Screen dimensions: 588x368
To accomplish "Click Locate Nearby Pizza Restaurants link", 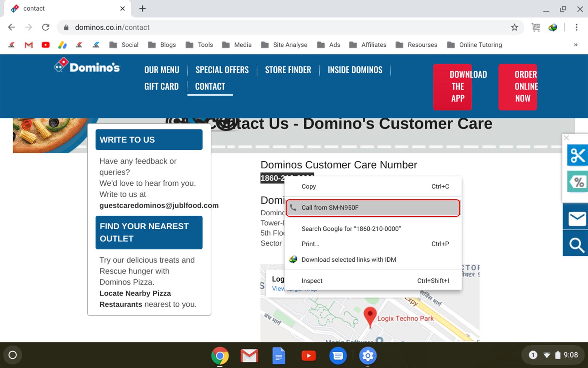I will [135, 299].
